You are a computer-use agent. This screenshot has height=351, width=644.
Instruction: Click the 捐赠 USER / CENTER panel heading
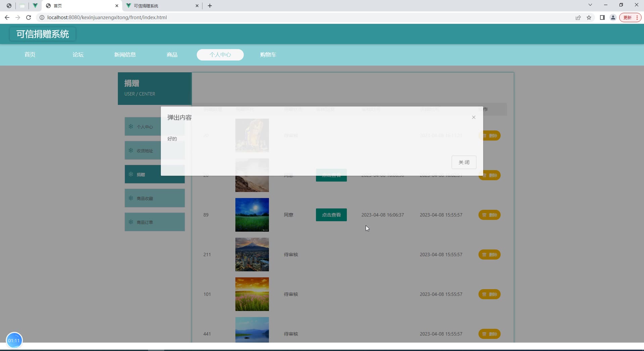tap(155, 88)
